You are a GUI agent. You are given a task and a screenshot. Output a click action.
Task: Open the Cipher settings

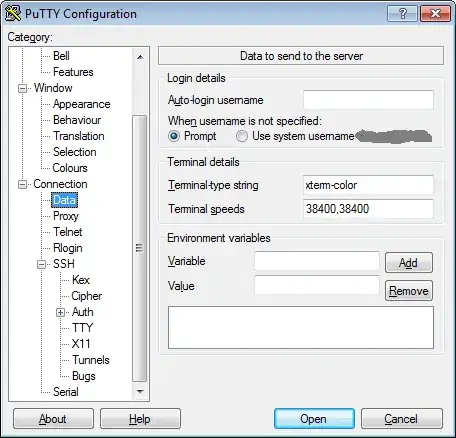87,296
